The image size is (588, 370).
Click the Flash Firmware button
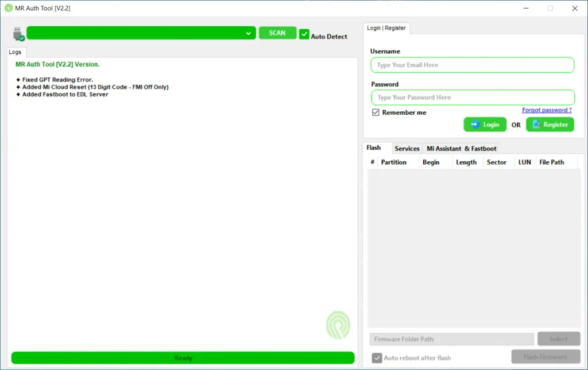546,357
